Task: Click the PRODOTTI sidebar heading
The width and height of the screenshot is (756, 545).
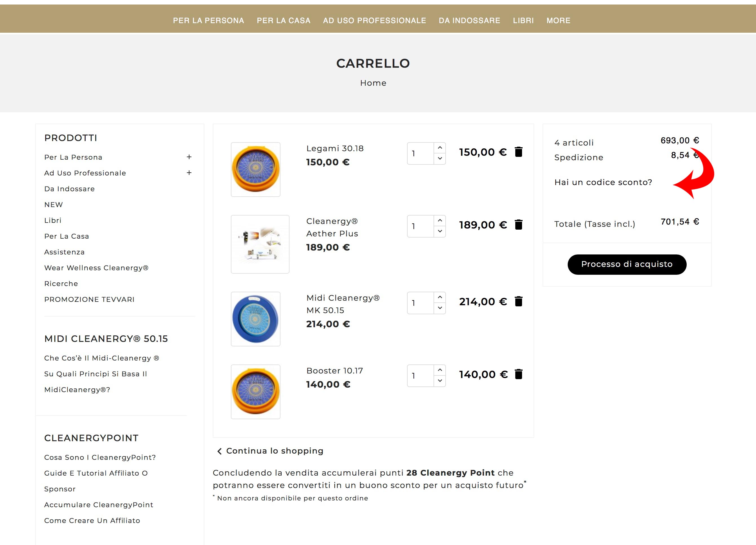Action: tap(71, 138)
